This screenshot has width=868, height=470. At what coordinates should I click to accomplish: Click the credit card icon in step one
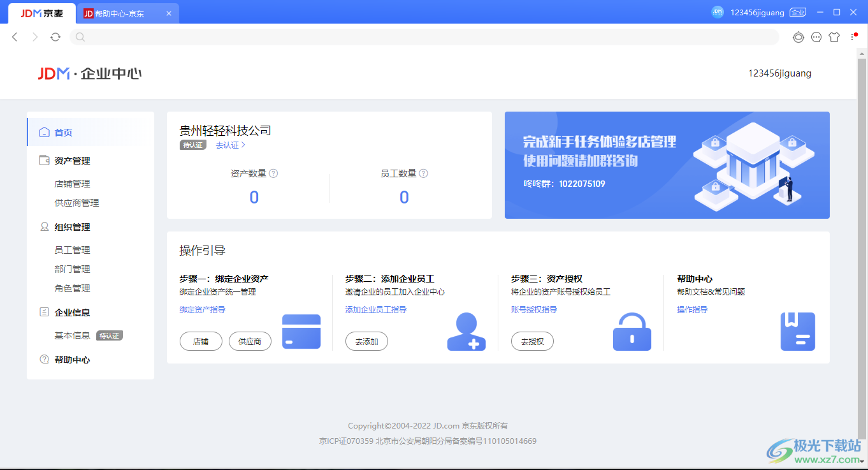[301, 332]
